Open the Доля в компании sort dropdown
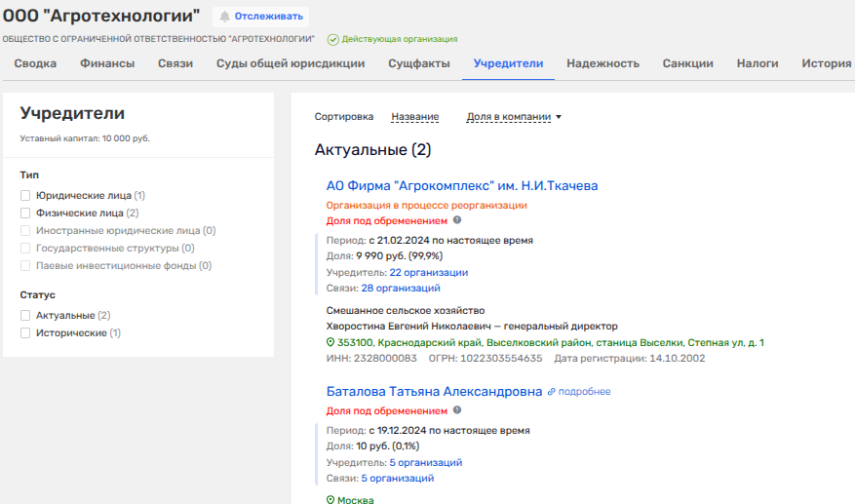The height and width of the screenshot is (504, 855). (x=514, y=117)
